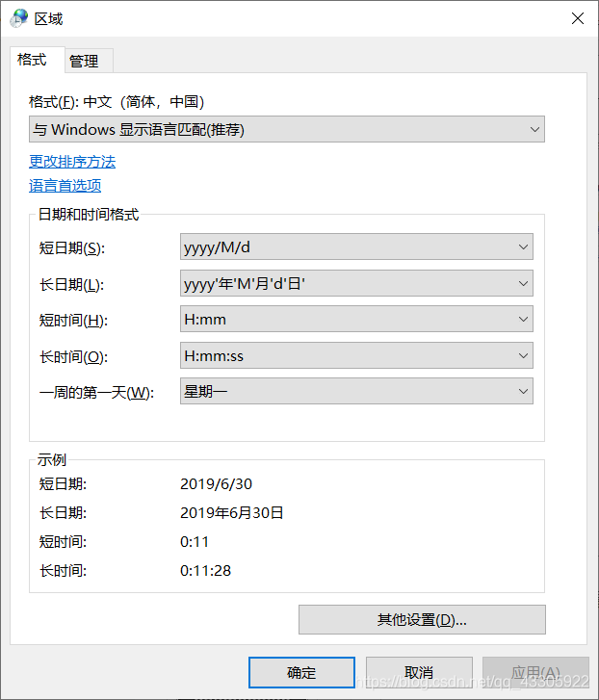Click the 格式(F): 中文 (简体, 中国) label
The height and width of the screenshot is (700, 599).
tap(117, 102)
